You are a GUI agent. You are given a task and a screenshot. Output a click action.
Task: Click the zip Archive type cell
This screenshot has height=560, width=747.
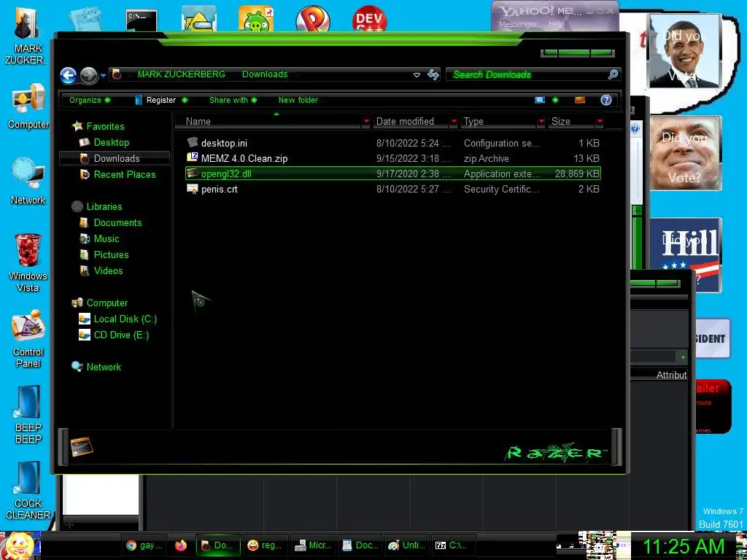pos(487,158)
